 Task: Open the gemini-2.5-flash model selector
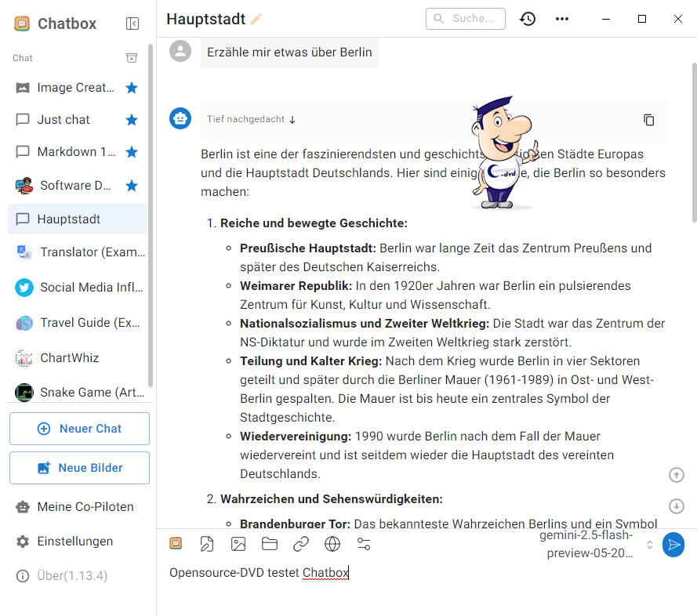click(597, 544)
